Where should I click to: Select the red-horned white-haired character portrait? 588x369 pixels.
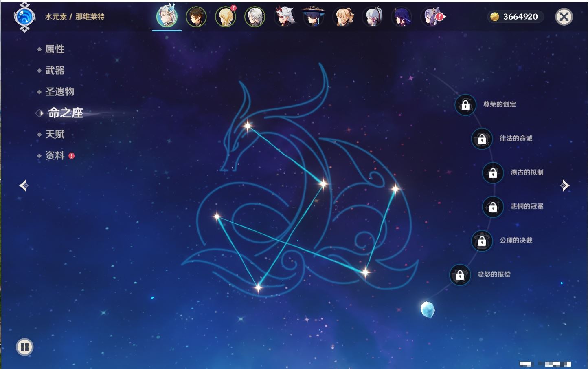[x=284, y=17]
